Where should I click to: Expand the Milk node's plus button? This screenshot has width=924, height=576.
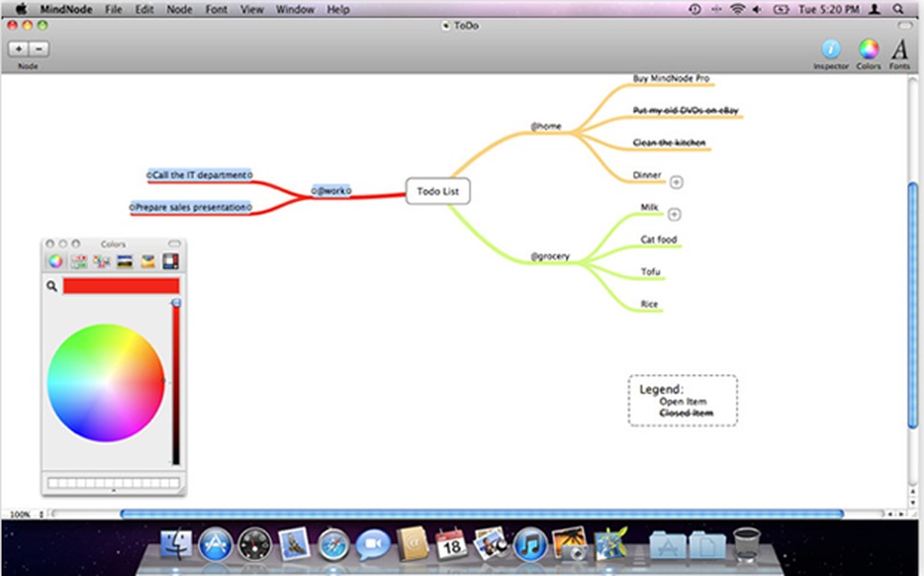click(674, 214)
